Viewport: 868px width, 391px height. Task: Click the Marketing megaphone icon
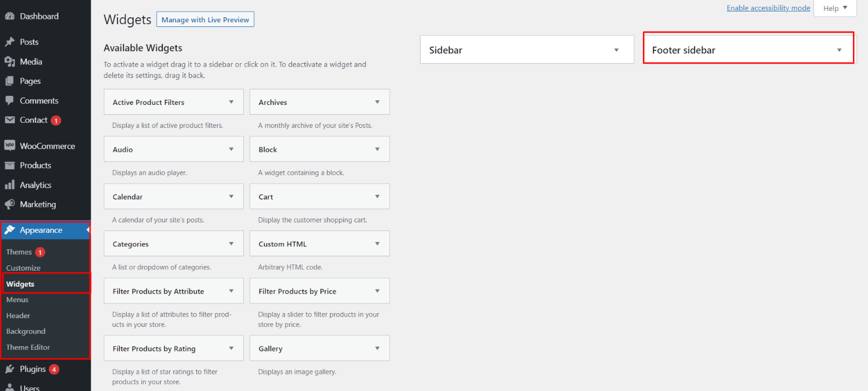10,204
